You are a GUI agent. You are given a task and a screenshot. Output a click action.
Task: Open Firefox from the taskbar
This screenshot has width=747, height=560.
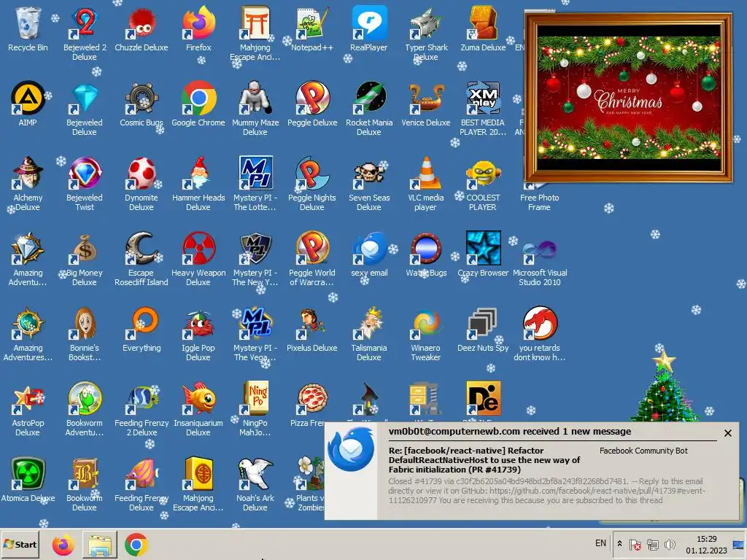click(63, 544)
